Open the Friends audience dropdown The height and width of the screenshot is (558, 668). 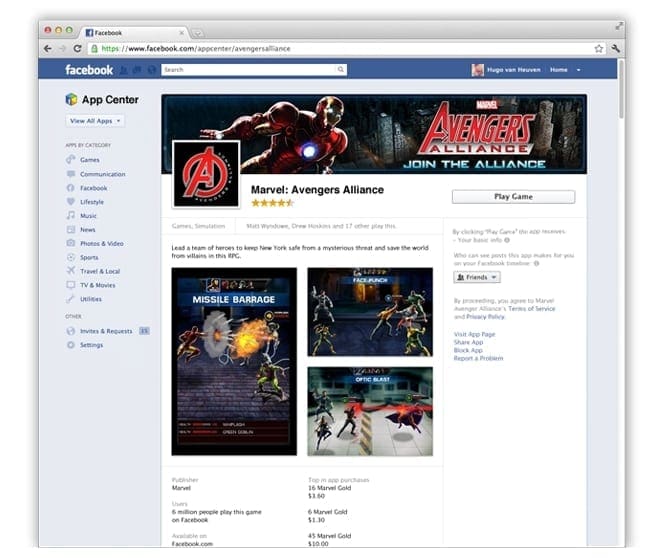(x=477, y=277)
